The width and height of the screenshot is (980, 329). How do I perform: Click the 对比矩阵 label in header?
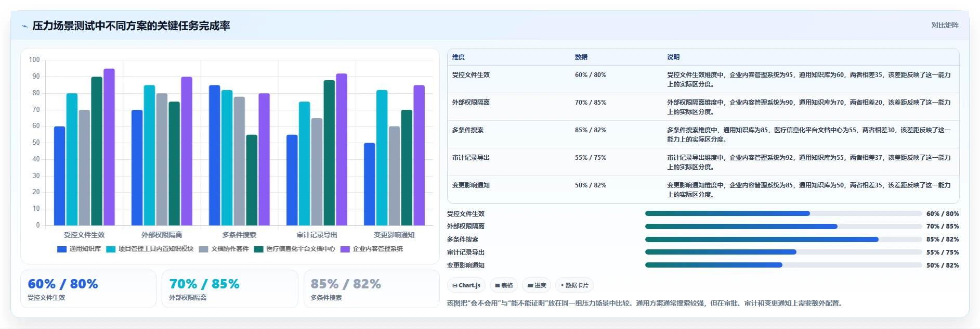coord(945,25)
